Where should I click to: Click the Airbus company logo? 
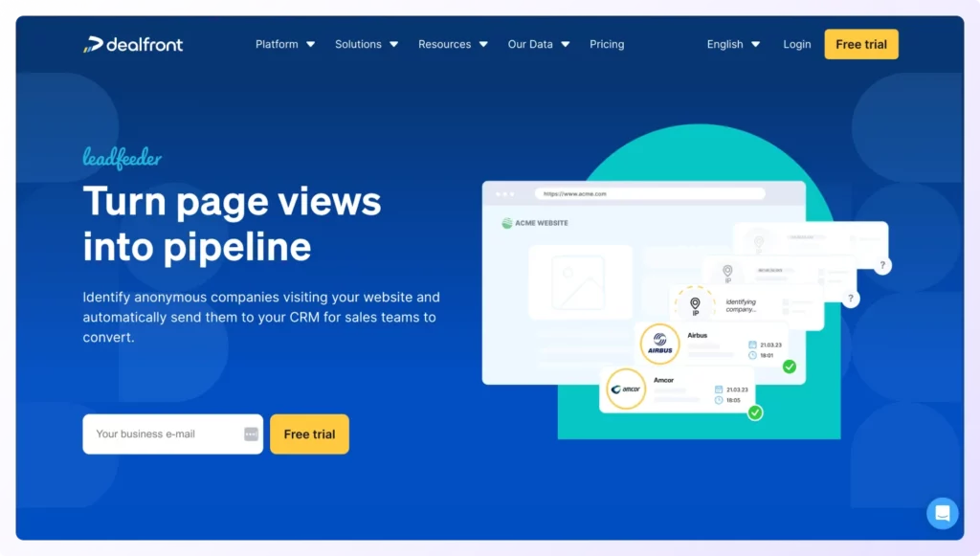pyautogui.click(x=658, y=345)
